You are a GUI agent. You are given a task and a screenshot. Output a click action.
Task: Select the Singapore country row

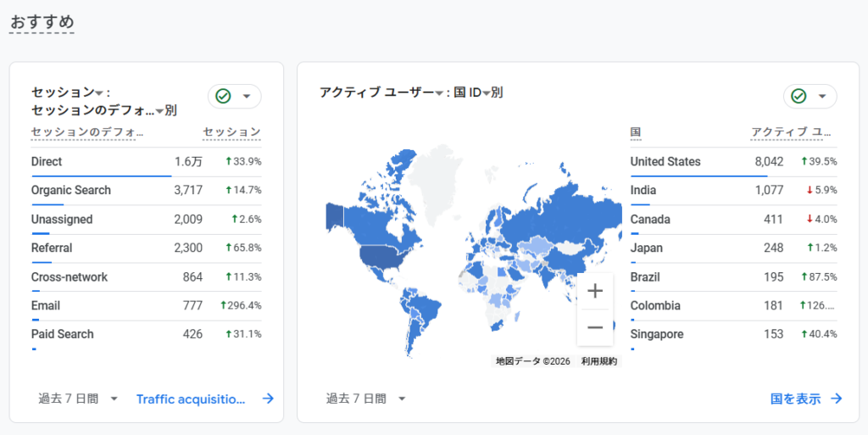(x=733, y=336)
